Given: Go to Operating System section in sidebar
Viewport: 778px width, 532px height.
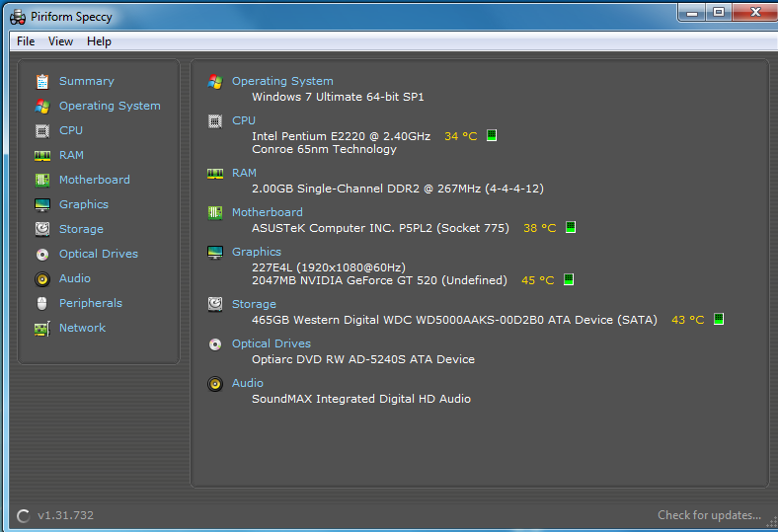Looking at the screenshot, I should (110, 106).
